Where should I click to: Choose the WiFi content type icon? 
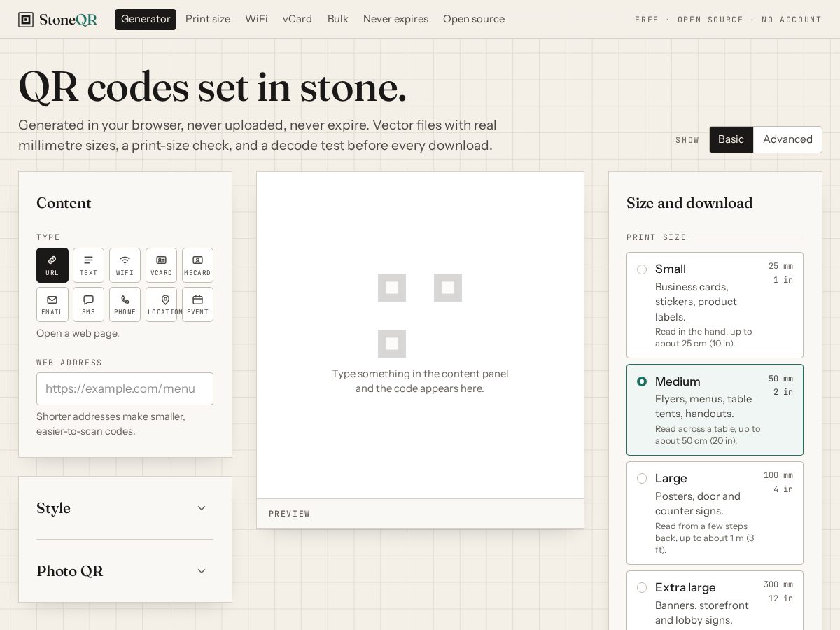(125, 265)
